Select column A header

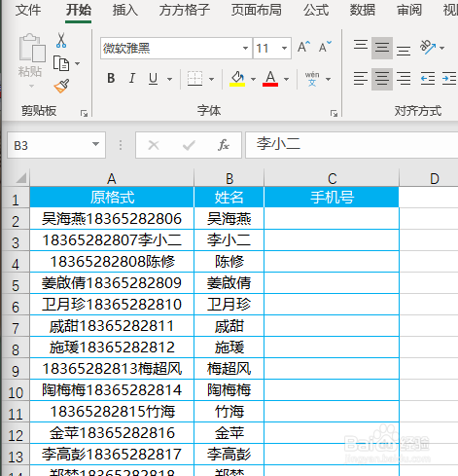tap(112, 178)
